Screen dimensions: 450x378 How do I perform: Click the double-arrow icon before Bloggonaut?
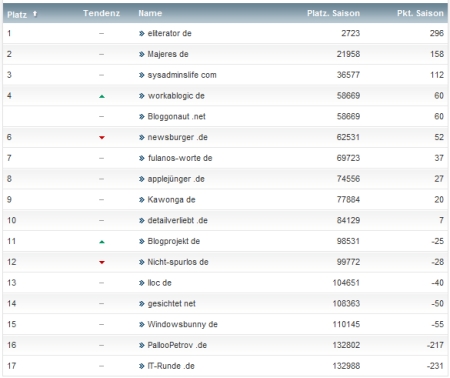tap(142, 116)
